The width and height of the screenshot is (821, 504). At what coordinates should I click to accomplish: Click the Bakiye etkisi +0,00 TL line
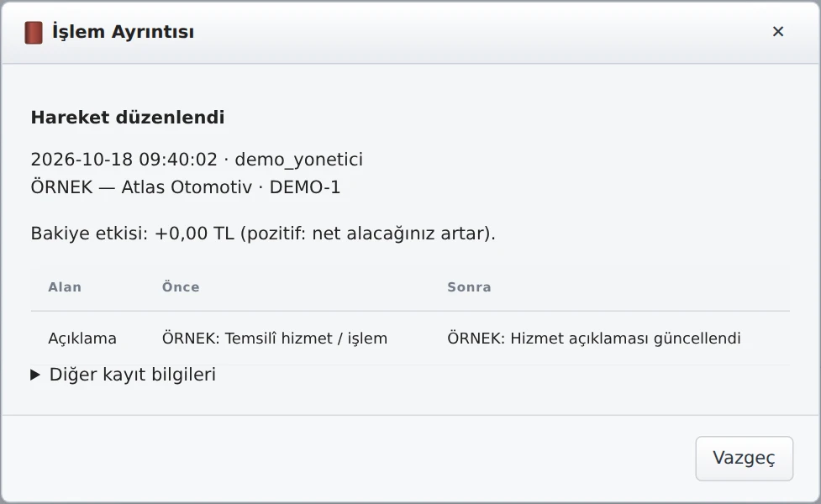[263, 233]
